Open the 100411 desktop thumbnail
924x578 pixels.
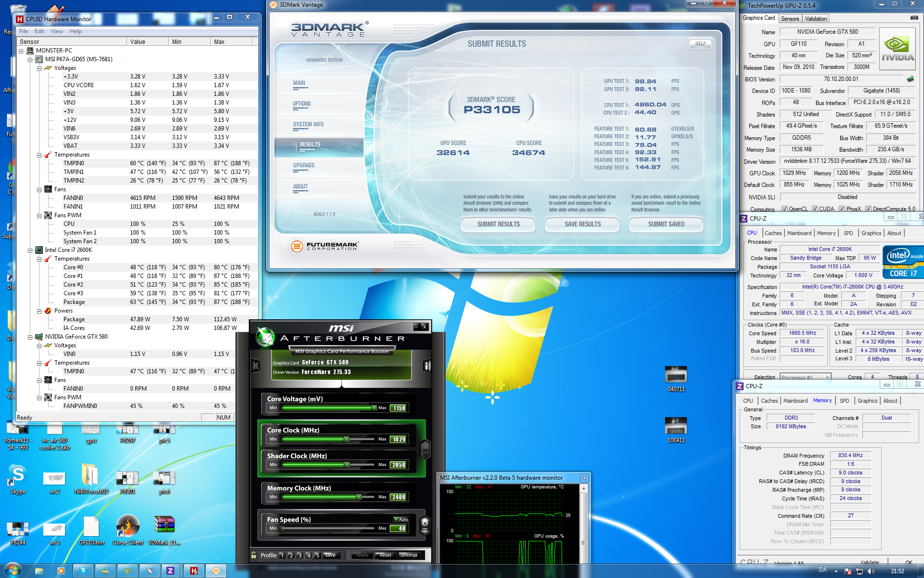coord(676,430)
